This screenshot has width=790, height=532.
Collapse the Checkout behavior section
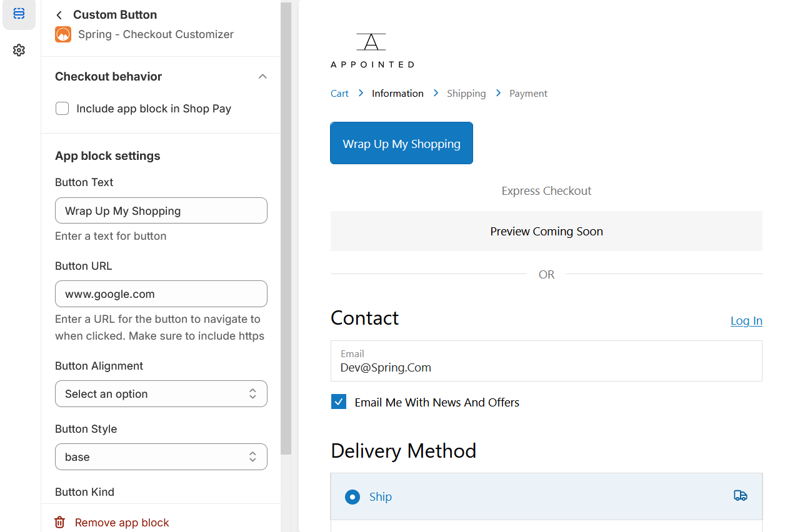[262, 76]
